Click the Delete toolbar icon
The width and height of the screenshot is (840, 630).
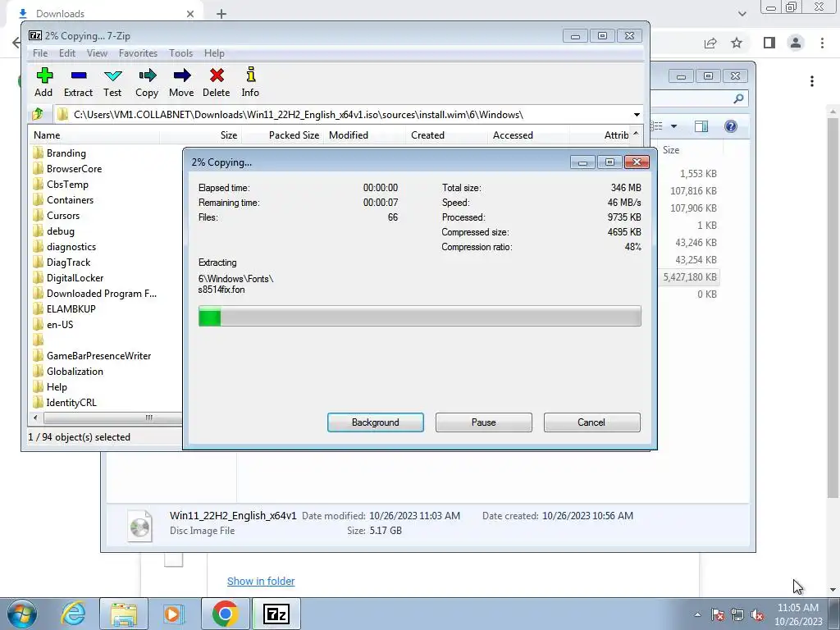click(217, 82)
